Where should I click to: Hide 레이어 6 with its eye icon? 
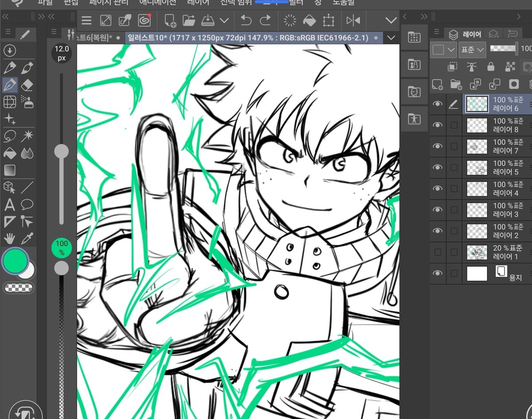(x=438, y=104)
